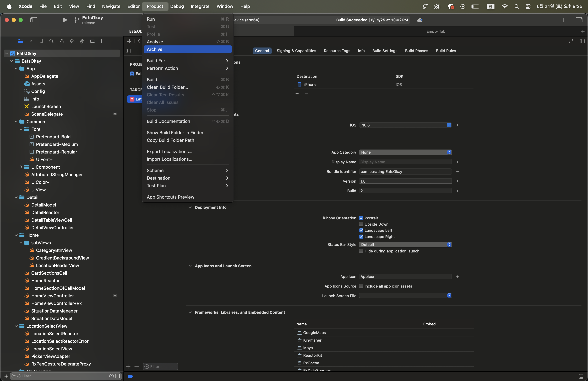588x381 pixels.
Task: Check Hide during application launch
Action: coord(361,251)
